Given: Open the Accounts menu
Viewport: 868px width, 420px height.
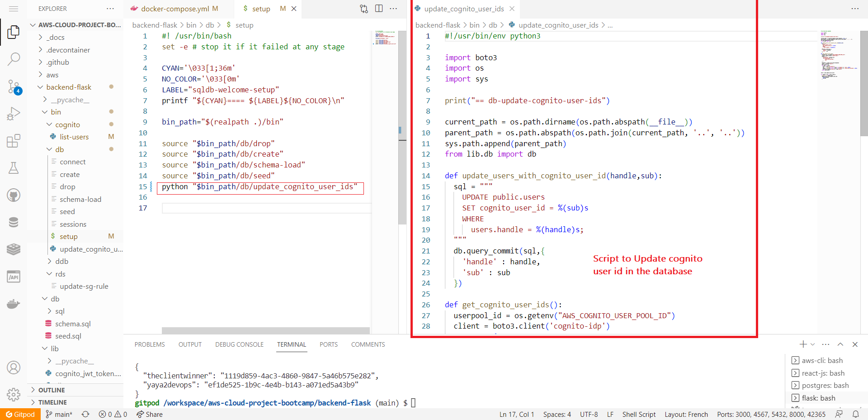Looking at the screenshot, I should 14,367.
